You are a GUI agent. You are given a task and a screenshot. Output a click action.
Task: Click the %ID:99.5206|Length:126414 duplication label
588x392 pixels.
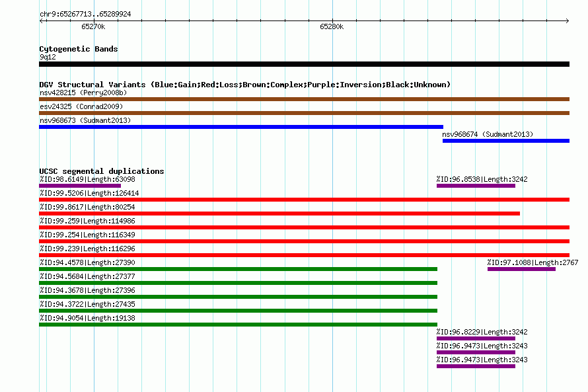pyautogui.click(x=89, y=193)
